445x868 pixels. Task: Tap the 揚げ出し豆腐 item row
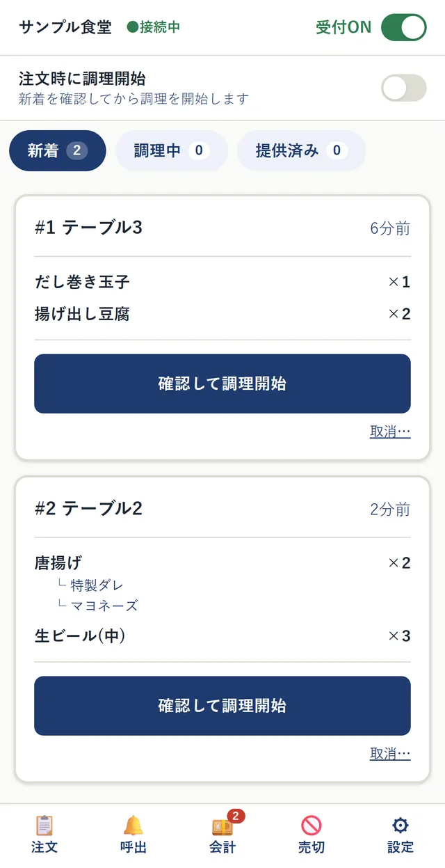point(222,314)
